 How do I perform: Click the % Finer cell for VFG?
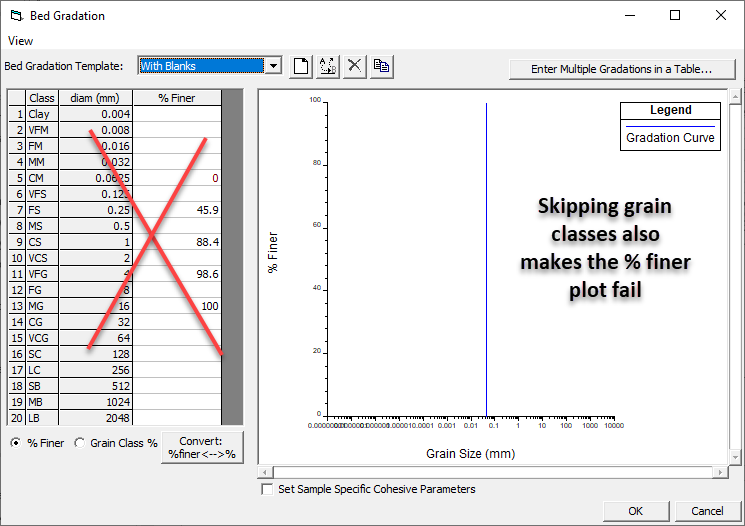[177, 274]
